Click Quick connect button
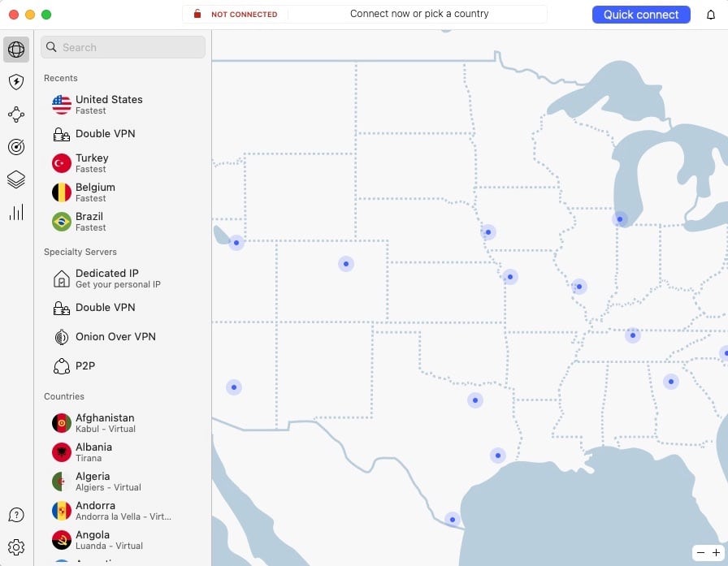Viewport: 728px width, 566px height. (641, 15)
